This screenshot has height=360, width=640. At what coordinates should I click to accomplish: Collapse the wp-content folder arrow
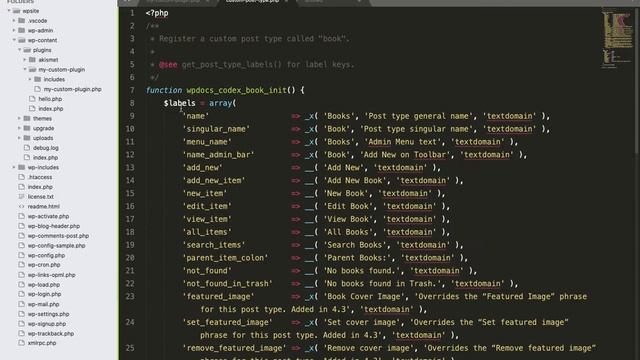point(14,40)
